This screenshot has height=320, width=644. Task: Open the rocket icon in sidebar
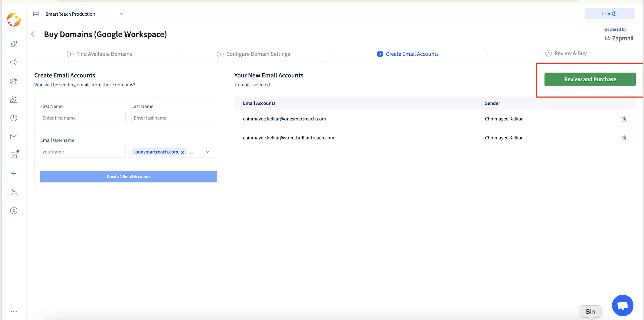pos(14,44)
